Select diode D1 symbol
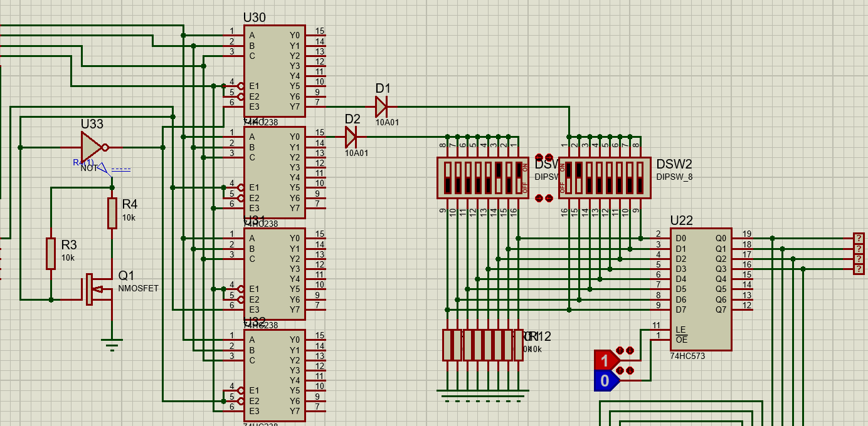Screen dimensions: 868x426 click(381, 106)
